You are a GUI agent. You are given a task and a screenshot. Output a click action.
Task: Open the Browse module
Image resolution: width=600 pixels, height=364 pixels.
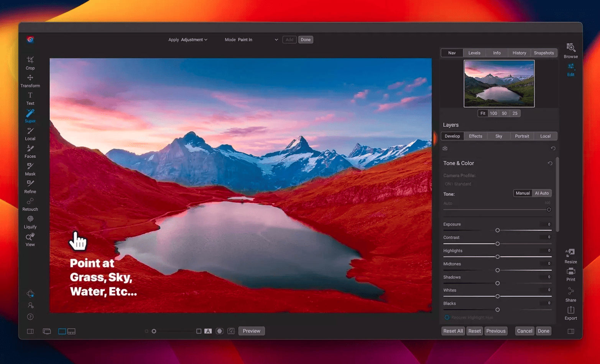(x=571, y=51)
